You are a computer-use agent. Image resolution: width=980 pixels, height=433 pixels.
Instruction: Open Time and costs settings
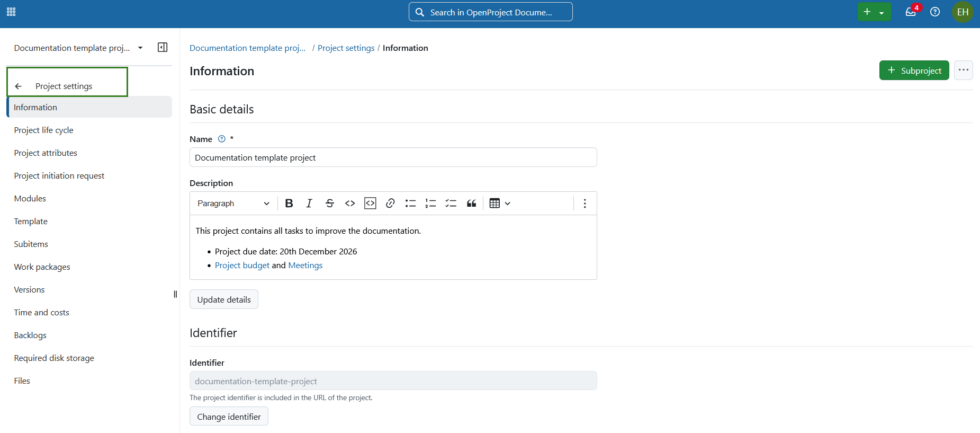pyautogui.click(x=89, y=312)
